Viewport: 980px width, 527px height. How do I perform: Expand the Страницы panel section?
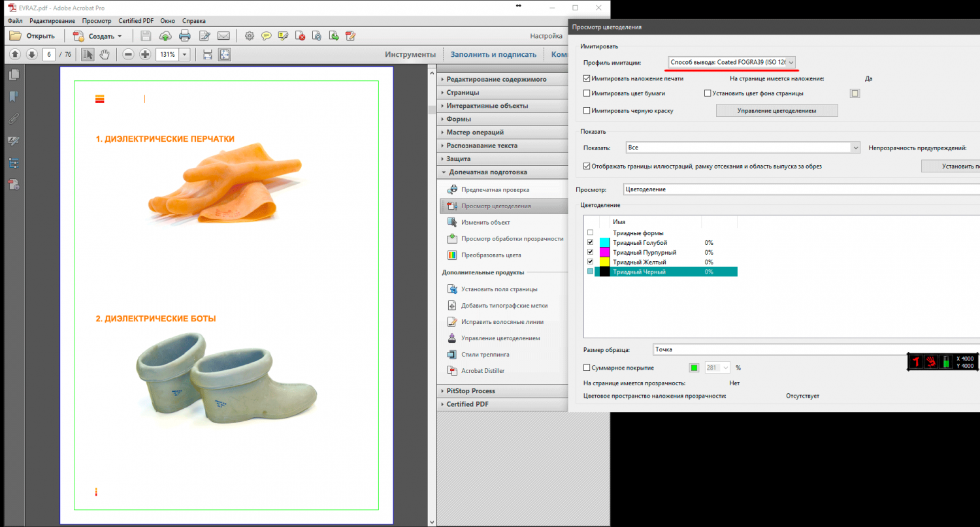pyautogui.click(x=501, y=93)
